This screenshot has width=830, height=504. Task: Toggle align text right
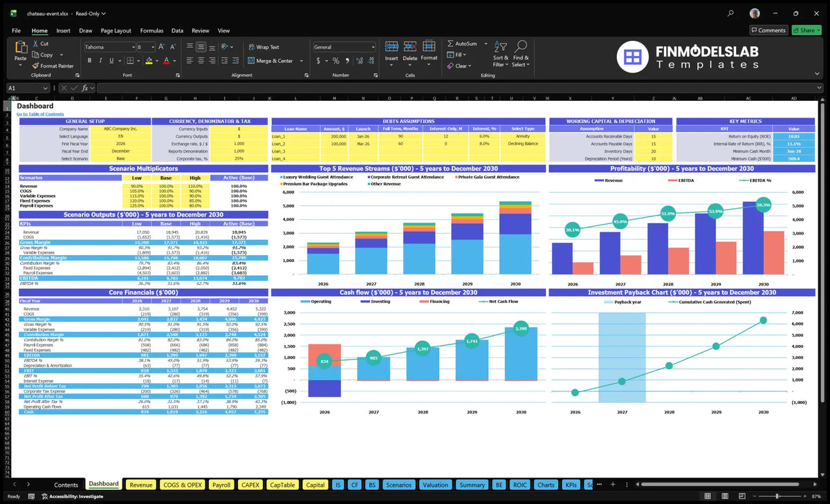213,61
